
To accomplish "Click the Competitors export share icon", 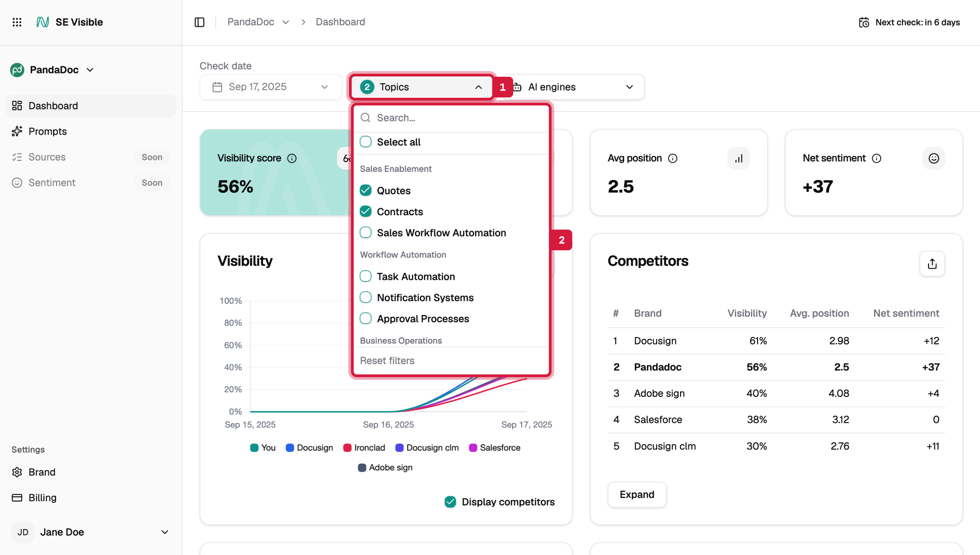I will pos(932,263).
